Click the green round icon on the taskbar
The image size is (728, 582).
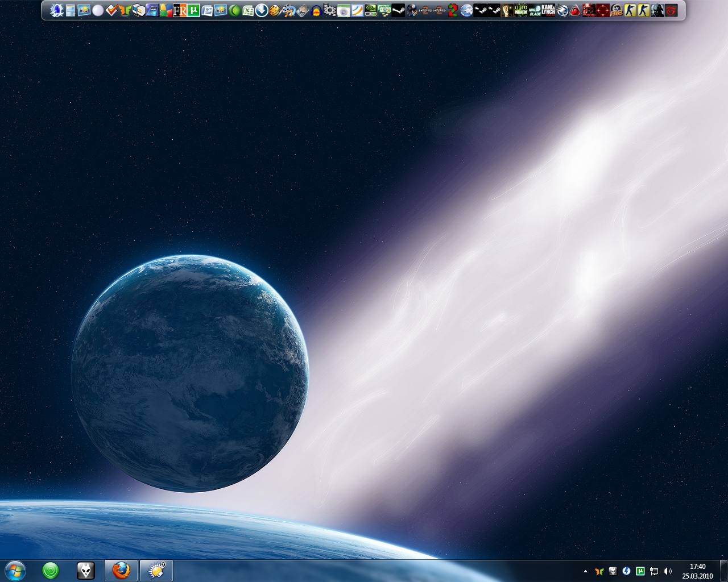51,571
